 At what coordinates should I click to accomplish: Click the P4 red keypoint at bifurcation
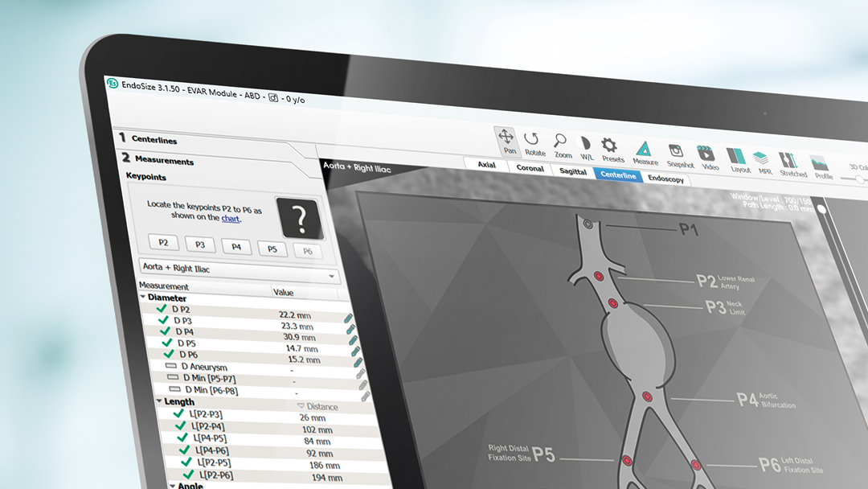[646, 397]
